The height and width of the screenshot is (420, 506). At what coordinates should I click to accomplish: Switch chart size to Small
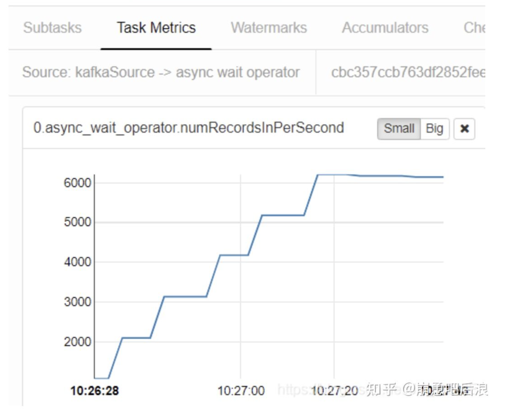point(399,128)
